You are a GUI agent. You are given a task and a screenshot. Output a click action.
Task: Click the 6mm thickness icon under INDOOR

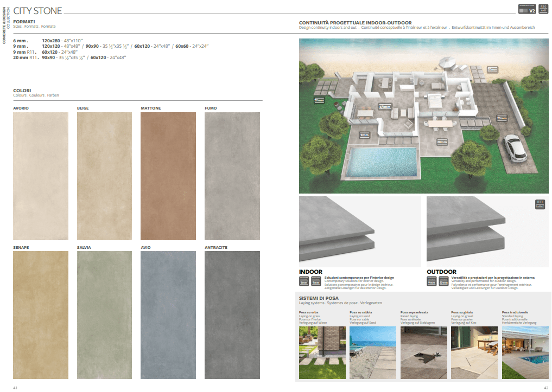coord(304,281)
